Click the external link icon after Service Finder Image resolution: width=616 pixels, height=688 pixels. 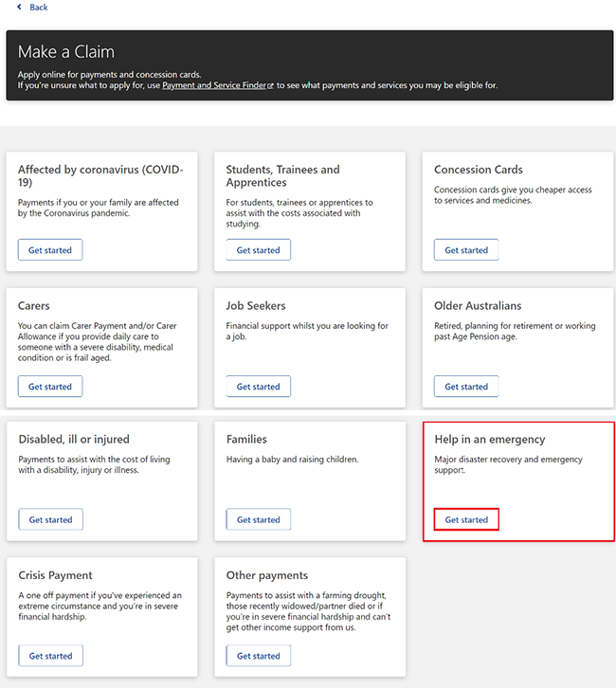(x=271, y=86)
